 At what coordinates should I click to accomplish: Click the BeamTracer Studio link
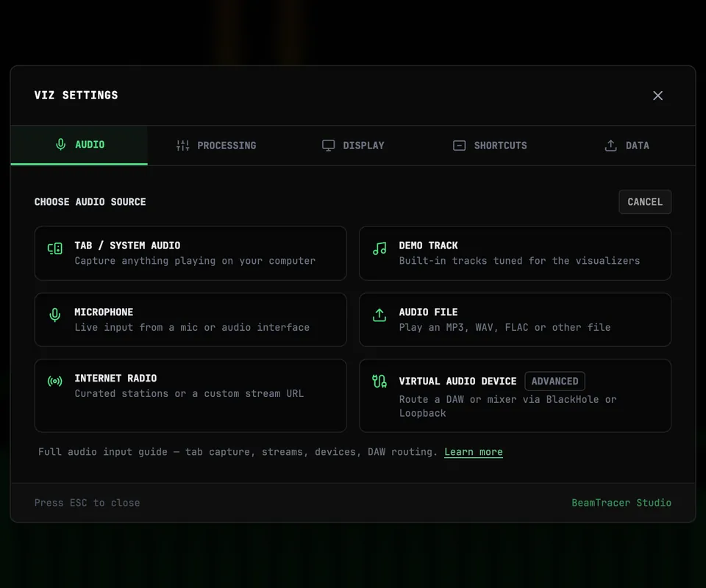pyautogui.click(x=621, y=503)
